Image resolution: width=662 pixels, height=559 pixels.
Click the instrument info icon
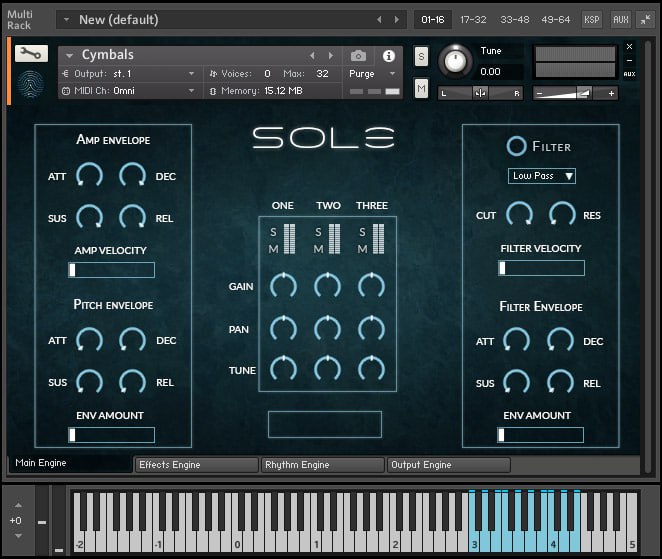click(x=389, y=56)
